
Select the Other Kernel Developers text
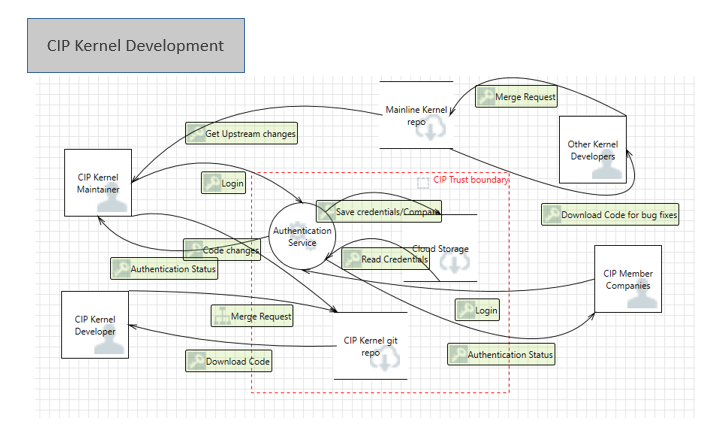coord(592,150)
